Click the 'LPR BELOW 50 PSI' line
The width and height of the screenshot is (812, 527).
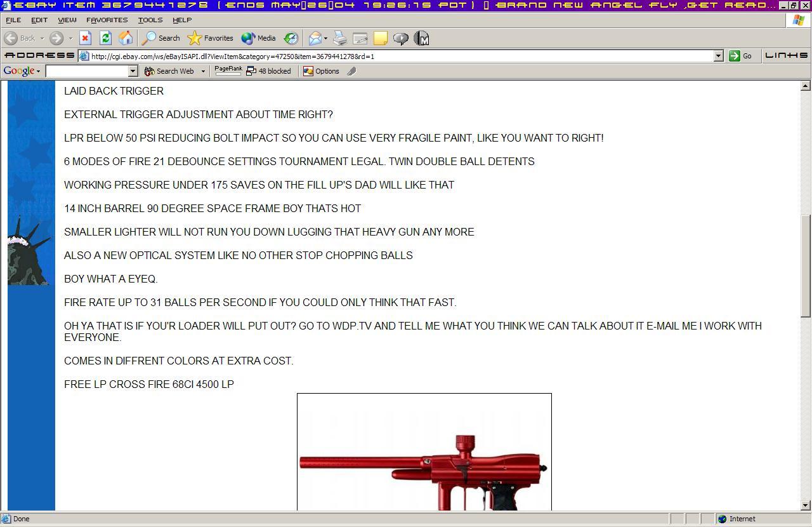coord(334,138)
